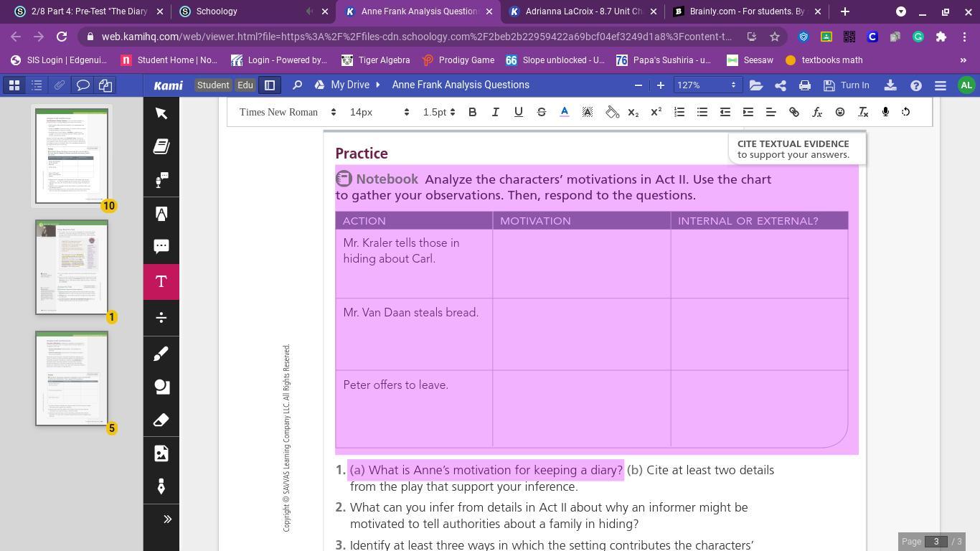Image resolution: width=980 pixels, height=551 pixels.
Task: Open text alignment options
Action: (771, 112)
